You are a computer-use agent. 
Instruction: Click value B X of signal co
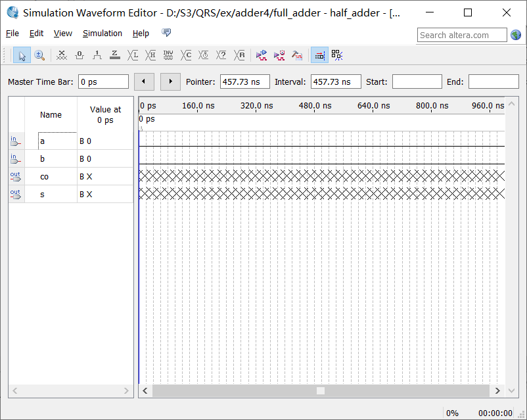(x=85, y=177)
